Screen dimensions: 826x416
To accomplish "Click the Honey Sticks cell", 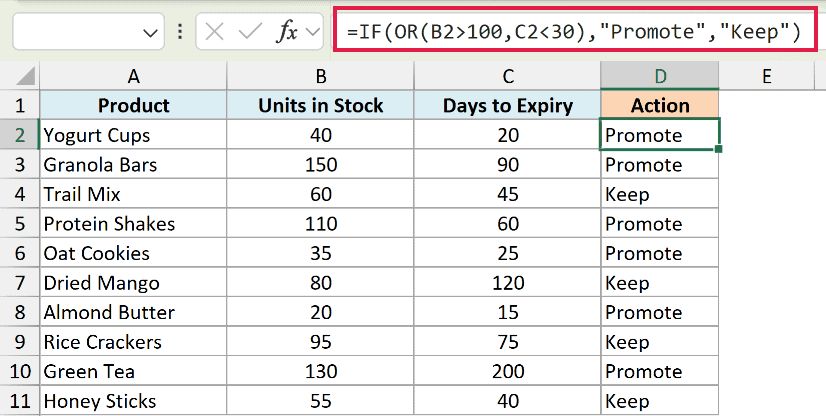I will (133, 401).
